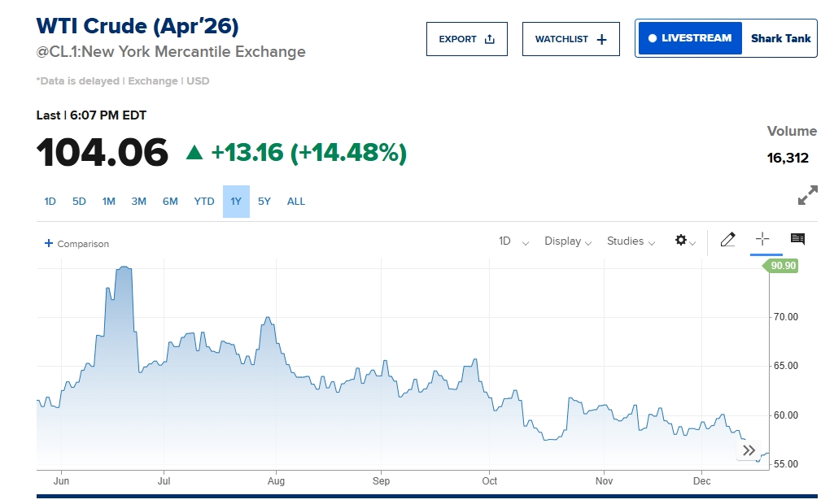Expand the 1D interval dropdown
The image size is (834, 504).
(x=513, y=241)
